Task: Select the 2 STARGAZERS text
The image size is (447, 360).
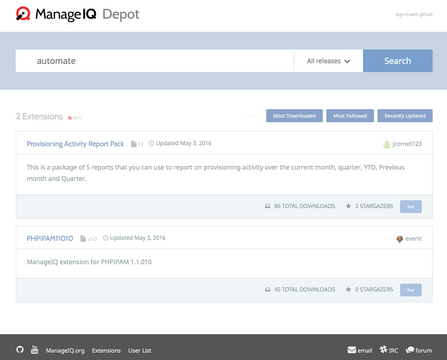Action: tap(374, 206)
